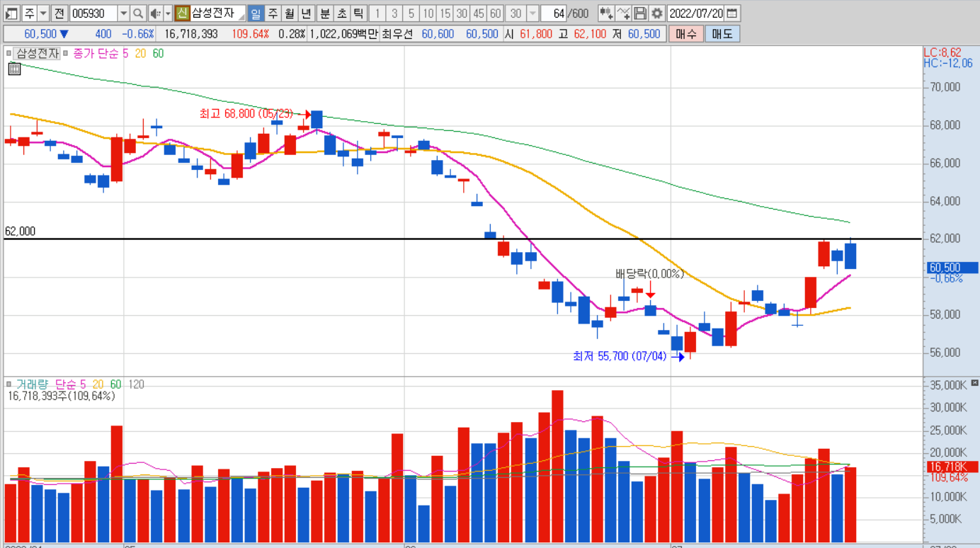Screen dimensions: 980x548
Task: Choose the 3 interval button
Action: point(394,13)
